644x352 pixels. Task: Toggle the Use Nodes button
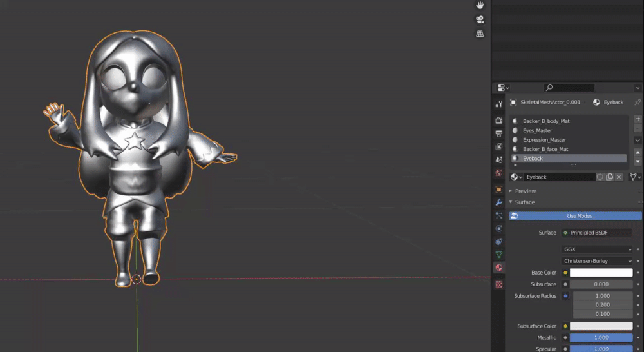click(x=575, y=216)
